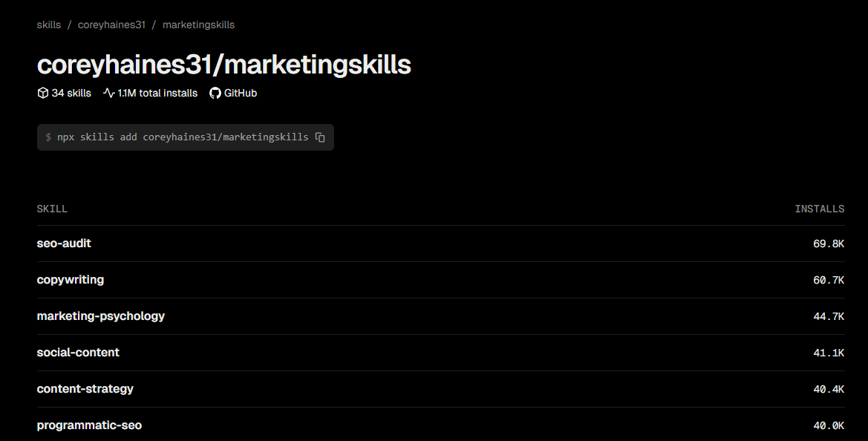Click the pulse icon beside total installs

[109, 93]
